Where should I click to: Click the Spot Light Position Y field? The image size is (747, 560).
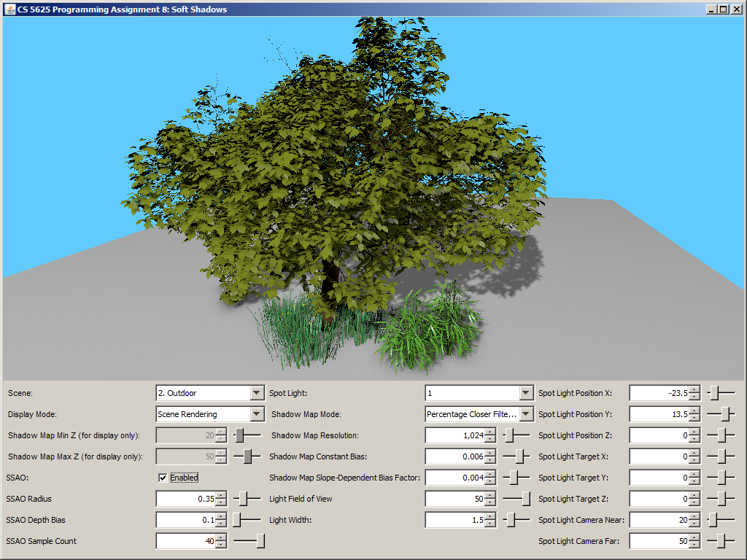[x=658, y=414]
